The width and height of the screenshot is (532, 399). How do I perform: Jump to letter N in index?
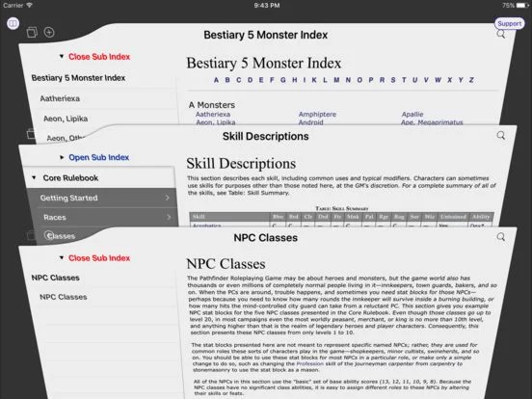click(x=348, y=80)
